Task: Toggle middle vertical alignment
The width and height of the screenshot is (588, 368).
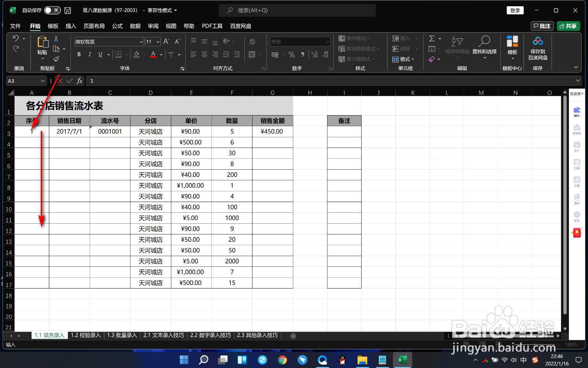Action: 204,41
